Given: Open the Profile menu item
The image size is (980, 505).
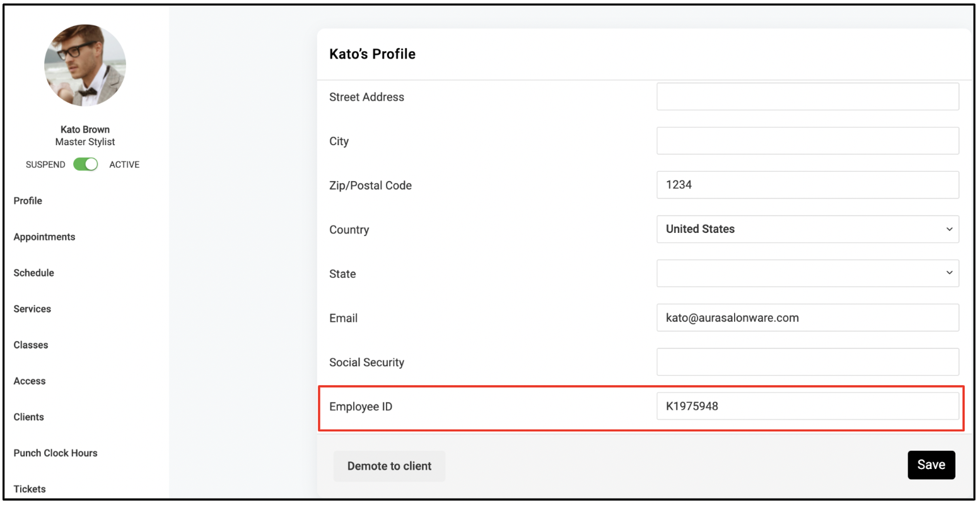Looking at the screenshot, I should pos(28,201).
